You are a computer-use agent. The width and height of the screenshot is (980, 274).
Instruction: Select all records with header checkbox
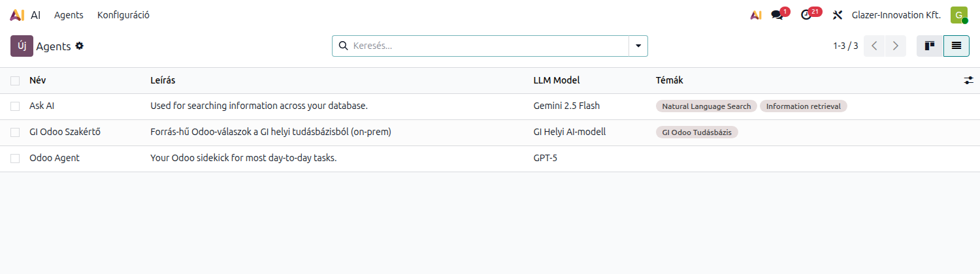coord(15,80)
